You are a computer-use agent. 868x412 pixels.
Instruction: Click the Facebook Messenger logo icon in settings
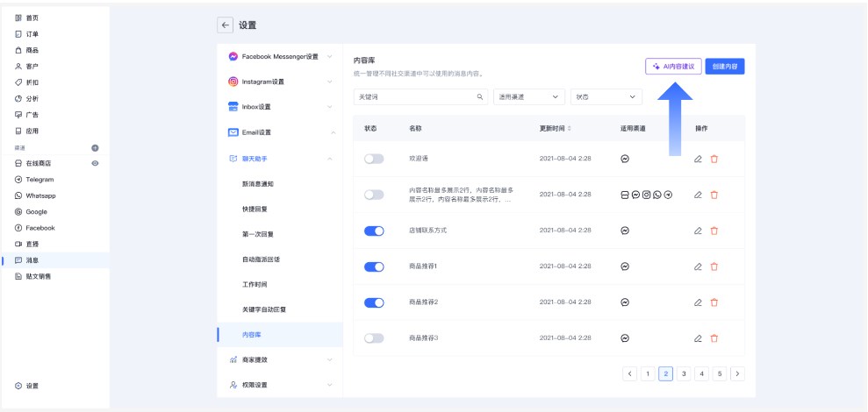click(233, 56)
